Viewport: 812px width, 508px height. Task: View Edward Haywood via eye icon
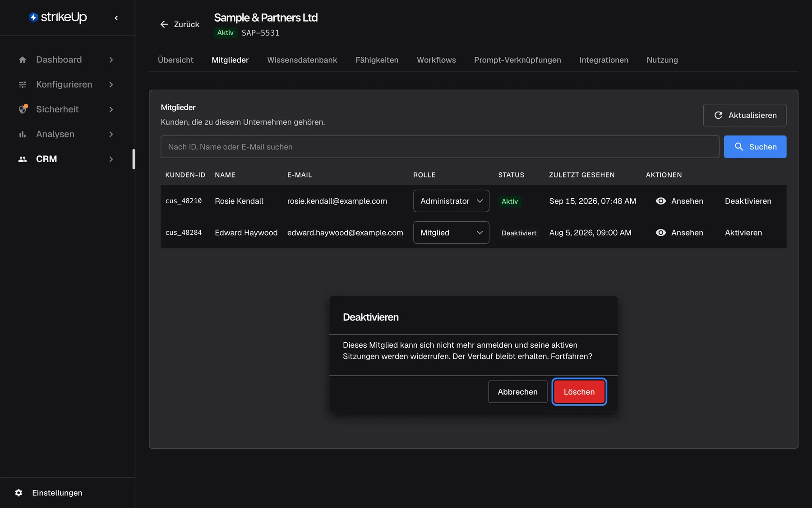tap(661, 233)
